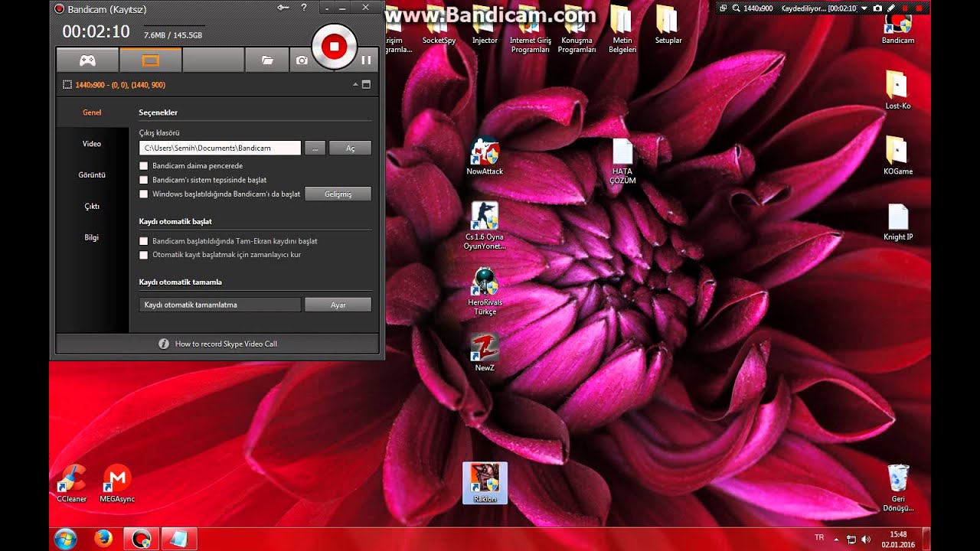Click the key registration icon in title bar
The image size is (980, 551).
coord(283,8)
